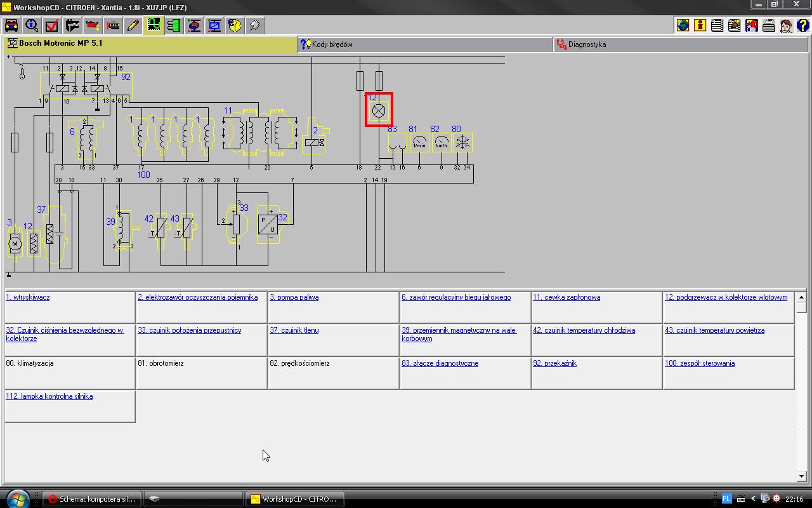Click the red checkmark toolbar icon
This screenshot has width=812, height=508.
point(52,25)
